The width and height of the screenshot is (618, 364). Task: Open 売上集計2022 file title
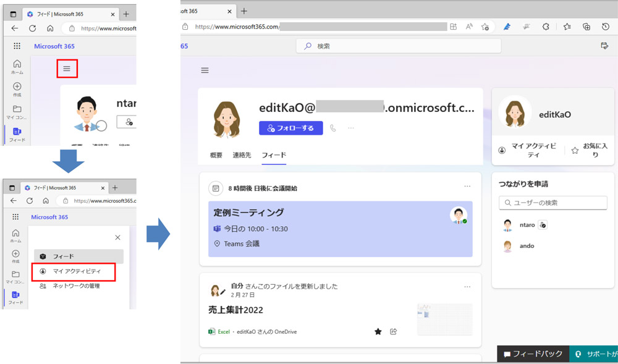(235, 310)
